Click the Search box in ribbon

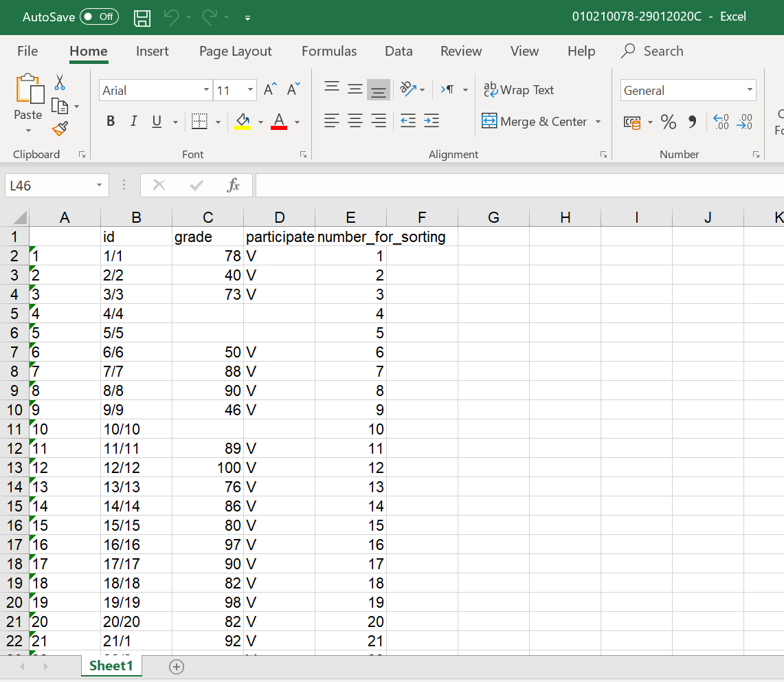pyautogui.click(x=652, y=51)
